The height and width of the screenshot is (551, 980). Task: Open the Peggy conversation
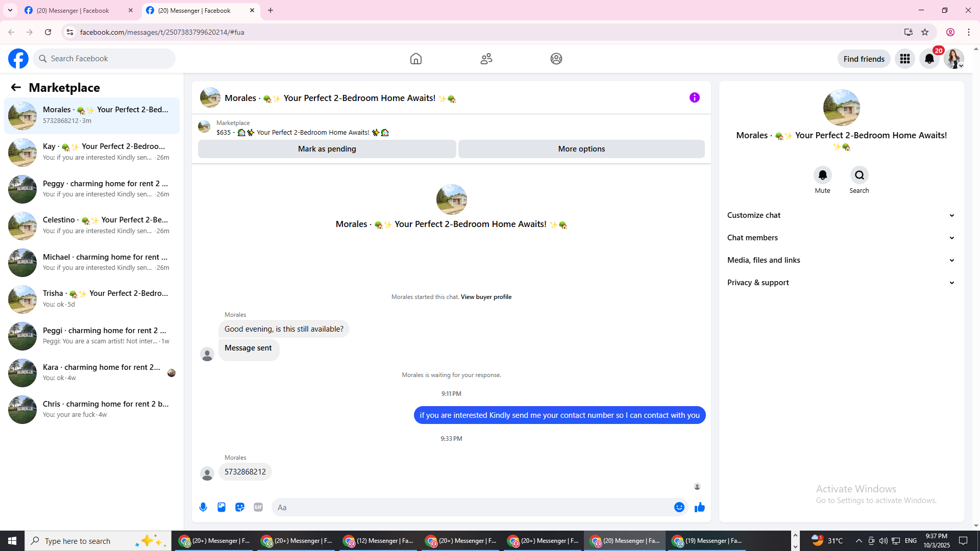(x=92, y=189)
